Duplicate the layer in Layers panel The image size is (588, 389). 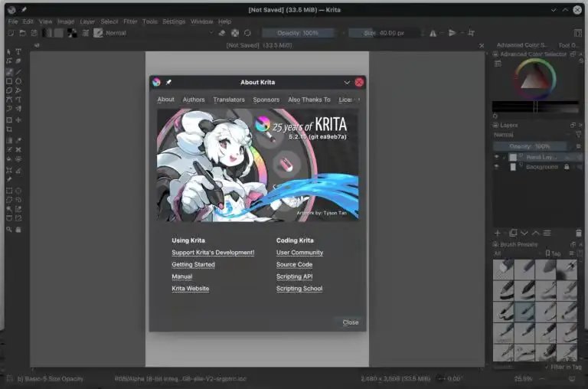tap(513, 233)
